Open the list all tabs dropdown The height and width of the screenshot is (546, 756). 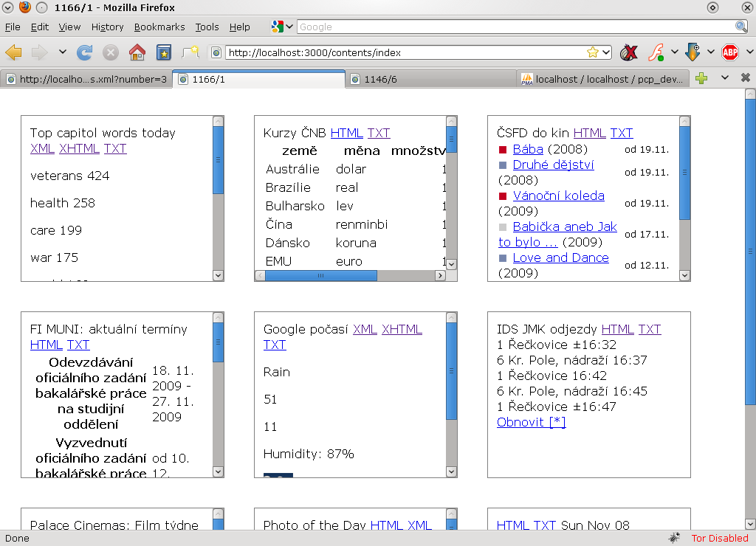coord(725,77)
